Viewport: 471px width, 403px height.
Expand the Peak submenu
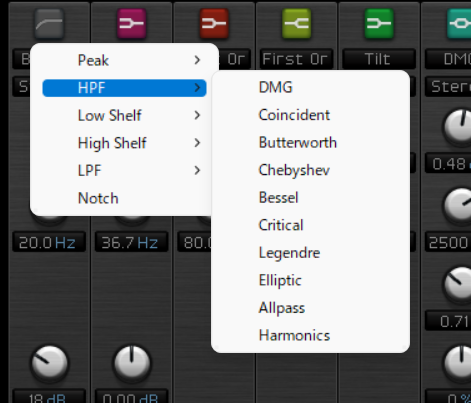click(x=124, y=60)
